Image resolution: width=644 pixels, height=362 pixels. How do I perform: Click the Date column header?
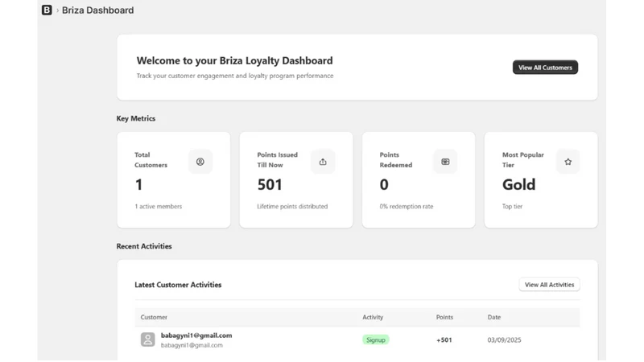tap(494, 317)
